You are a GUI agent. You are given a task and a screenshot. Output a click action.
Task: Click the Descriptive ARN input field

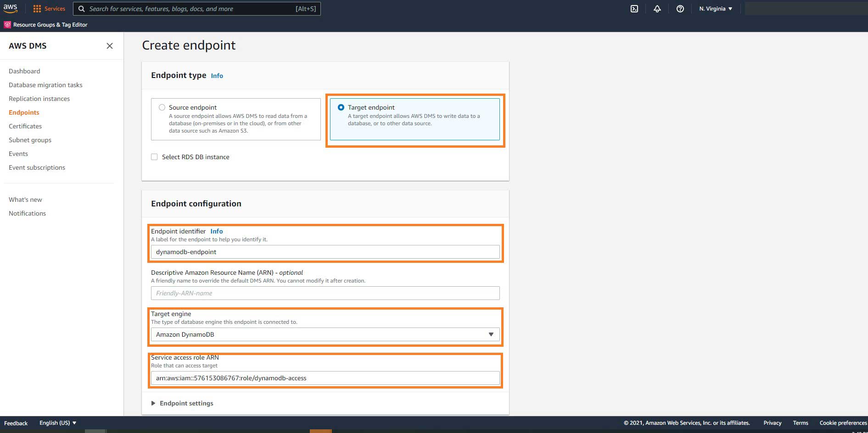tap(325, 293)
